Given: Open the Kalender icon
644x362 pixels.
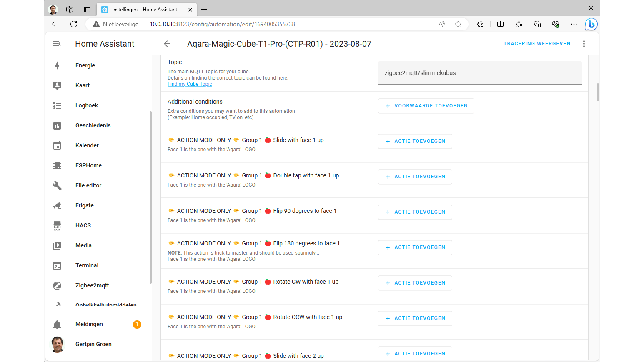Looking at the screenshot, I should coord(57,145).
